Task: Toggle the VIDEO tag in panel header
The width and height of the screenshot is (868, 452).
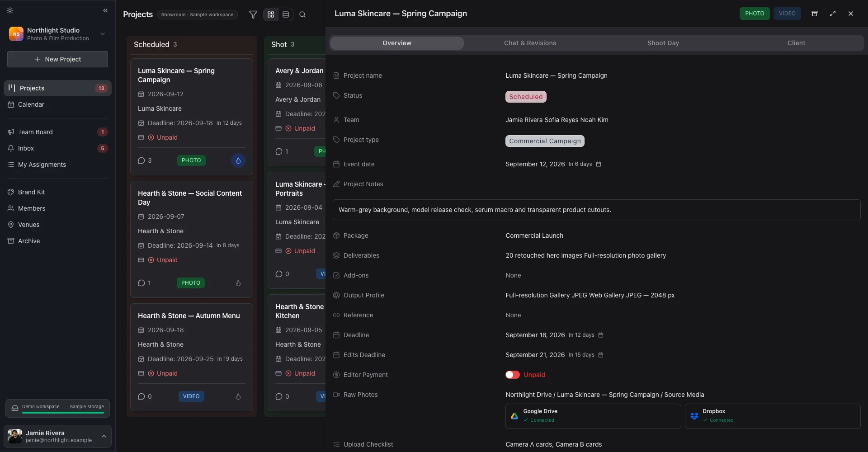Action: click(x=787, y=14)
